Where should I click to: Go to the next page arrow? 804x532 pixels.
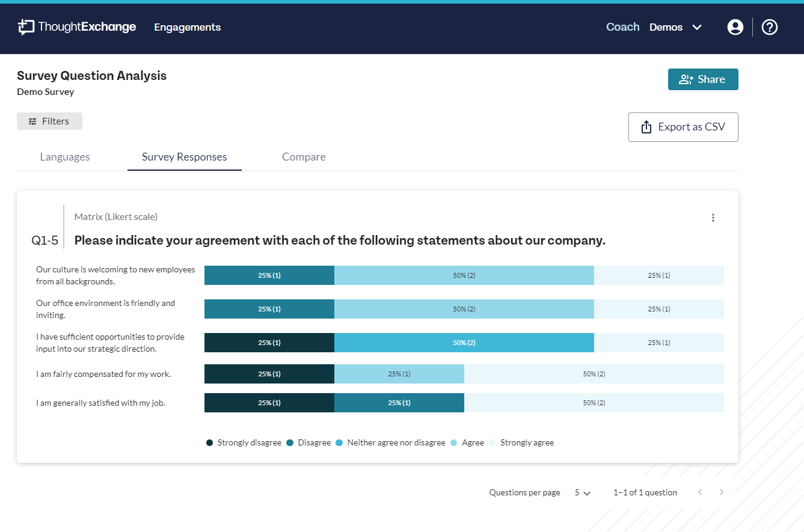(722, 492)
